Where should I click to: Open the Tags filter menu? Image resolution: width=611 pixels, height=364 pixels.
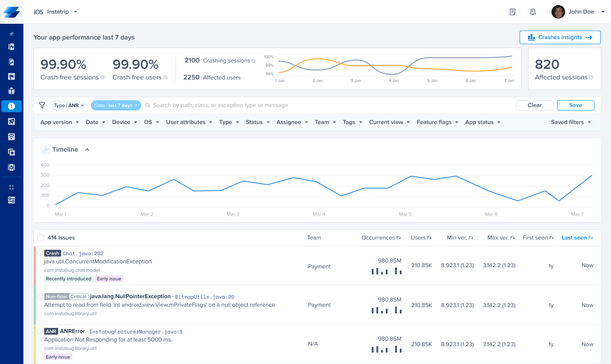[353, 122]
